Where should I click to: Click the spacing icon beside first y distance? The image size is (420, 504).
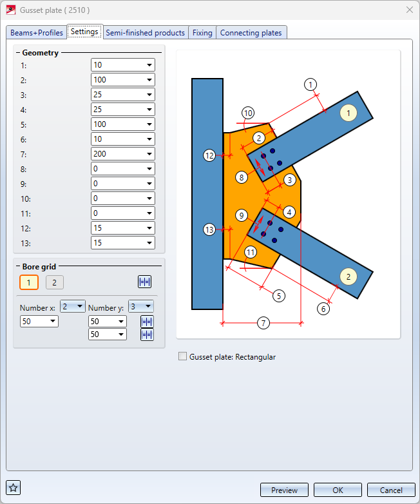tap(147, 322)
